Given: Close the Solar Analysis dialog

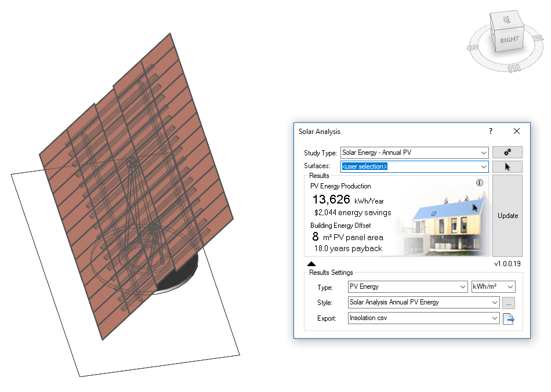Looking at the screenshot, I should 517,132.
